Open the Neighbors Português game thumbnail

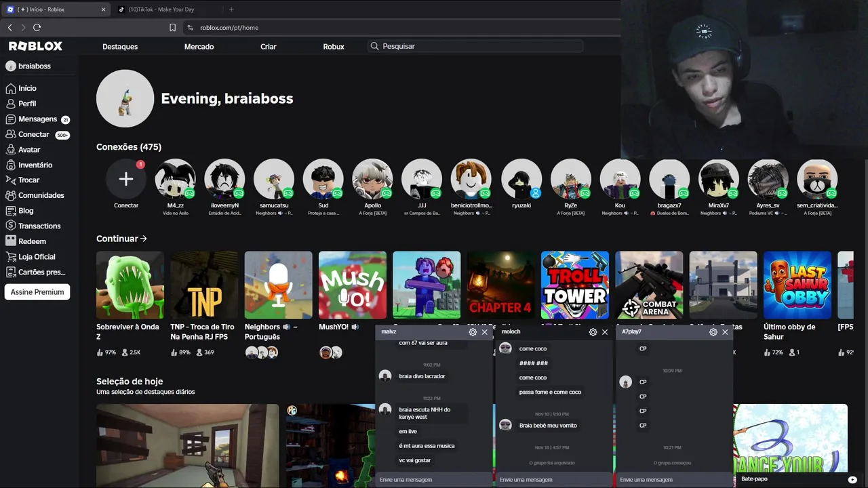(x=279, y=285)
